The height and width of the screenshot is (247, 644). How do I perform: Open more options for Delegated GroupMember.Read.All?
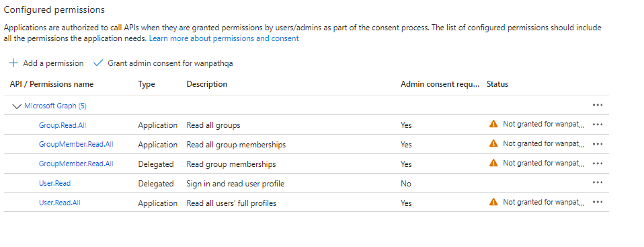click(598, 164)
